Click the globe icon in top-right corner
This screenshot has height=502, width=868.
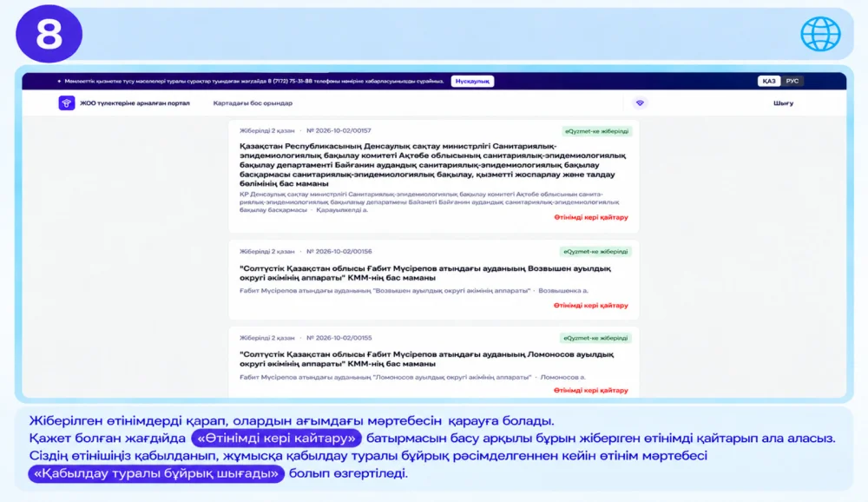pyautogui.click(x=820, y=34)
